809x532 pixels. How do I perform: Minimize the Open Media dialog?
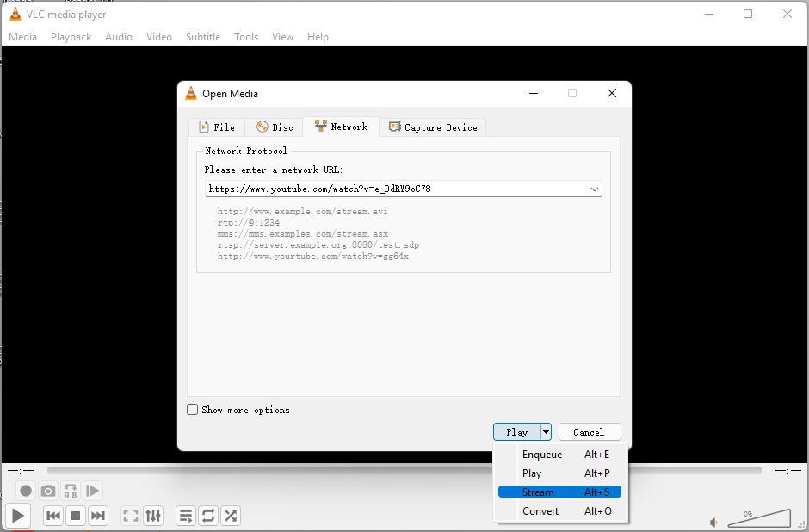coord(534,93)
